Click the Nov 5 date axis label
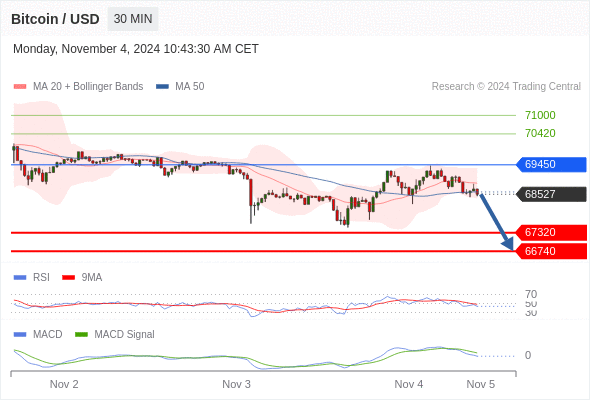 (x=481, y=384)
